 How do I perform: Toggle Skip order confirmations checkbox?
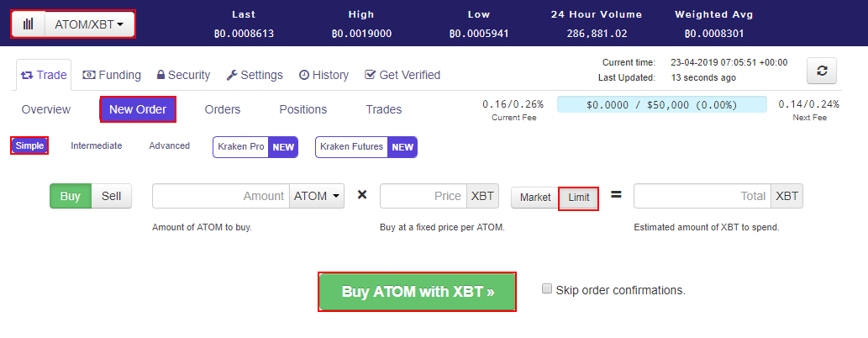[548, 289]
